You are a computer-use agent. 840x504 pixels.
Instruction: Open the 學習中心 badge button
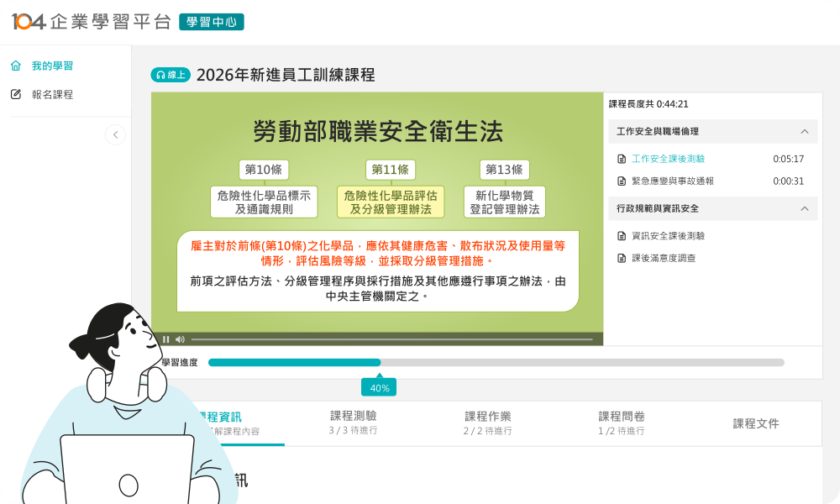(x=212, y=22)
